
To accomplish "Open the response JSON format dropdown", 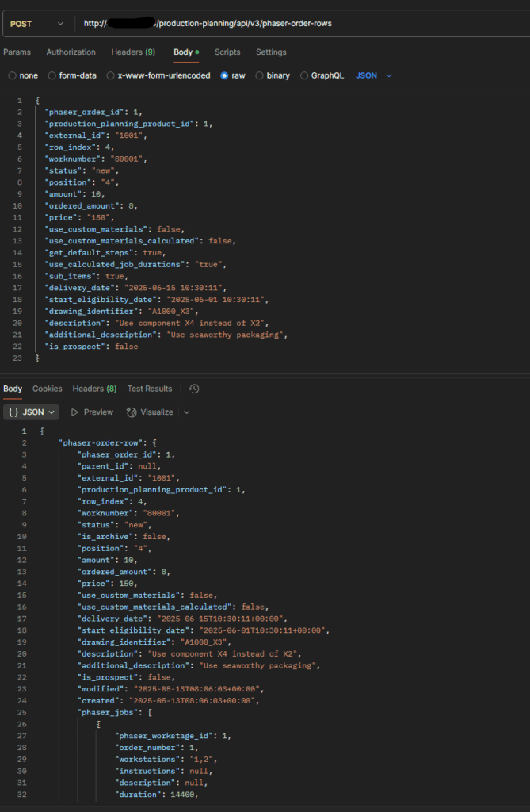I will (x=31, y=412).
